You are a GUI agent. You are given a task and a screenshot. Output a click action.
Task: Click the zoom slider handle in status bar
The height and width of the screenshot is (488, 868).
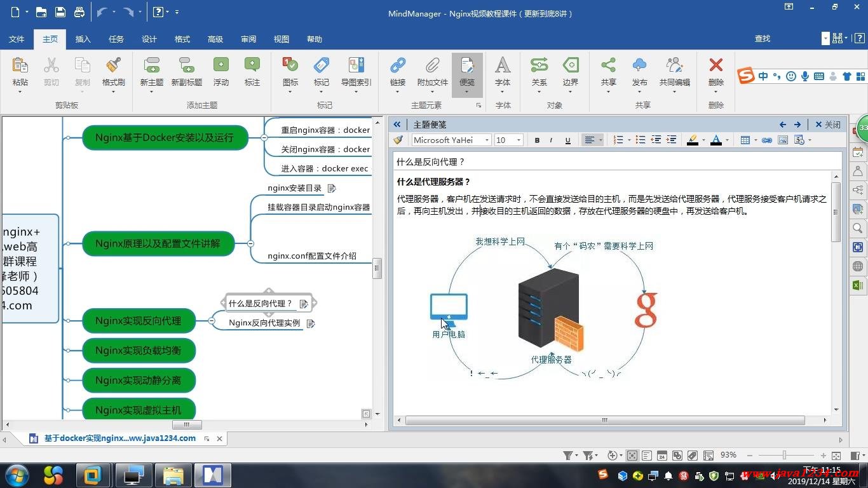pos(784,456)
